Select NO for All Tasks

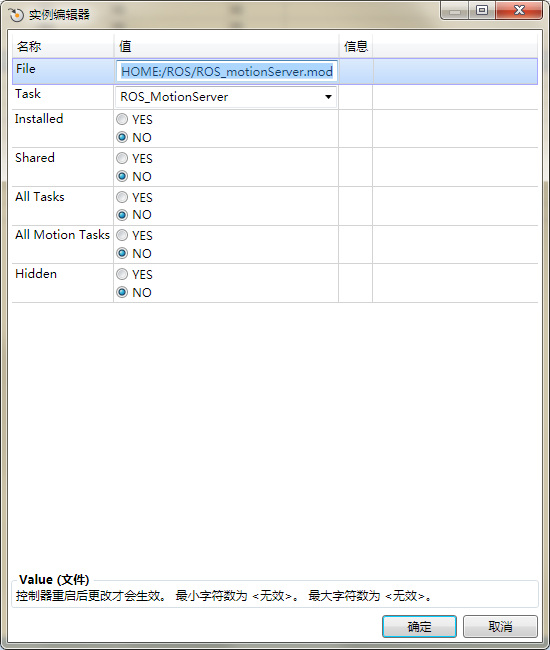coord(122,215)
